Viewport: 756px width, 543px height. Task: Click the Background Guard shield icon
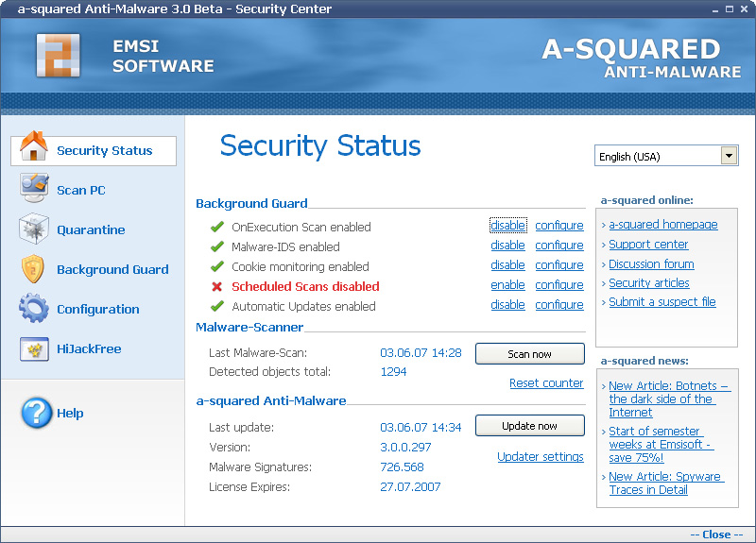(x=33, y=268)
